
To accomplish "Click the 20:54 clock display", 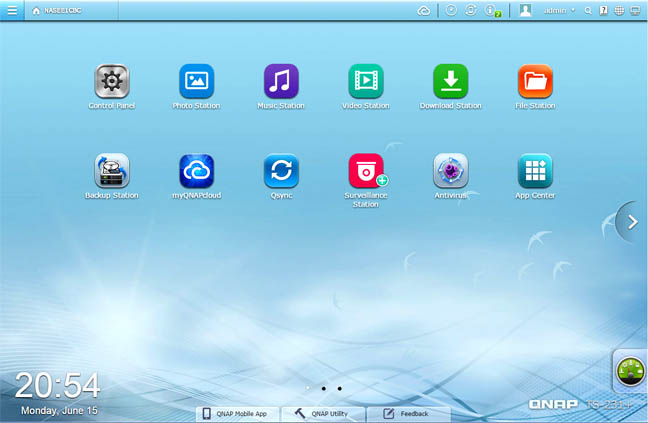I will [57, 385].
